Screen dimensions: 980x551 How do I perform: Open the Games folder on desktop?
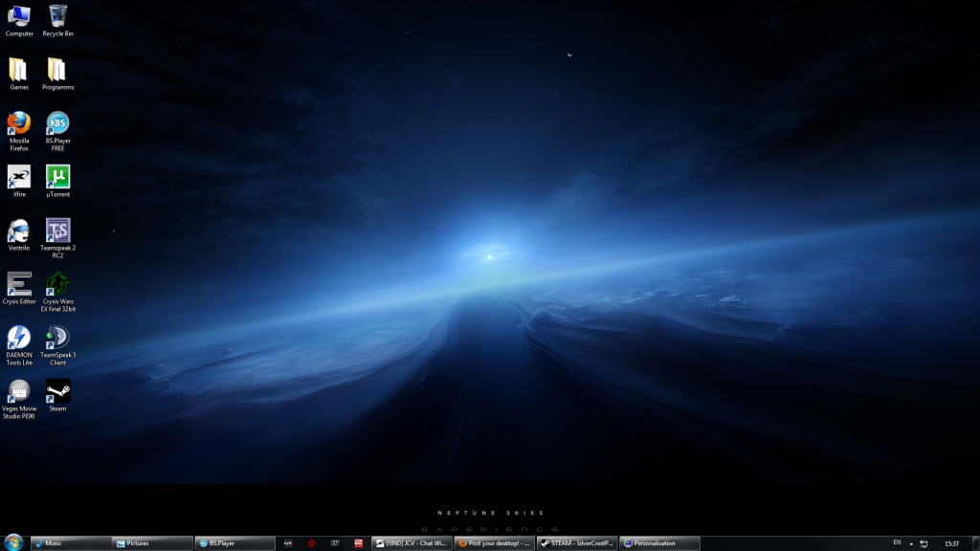19,70
